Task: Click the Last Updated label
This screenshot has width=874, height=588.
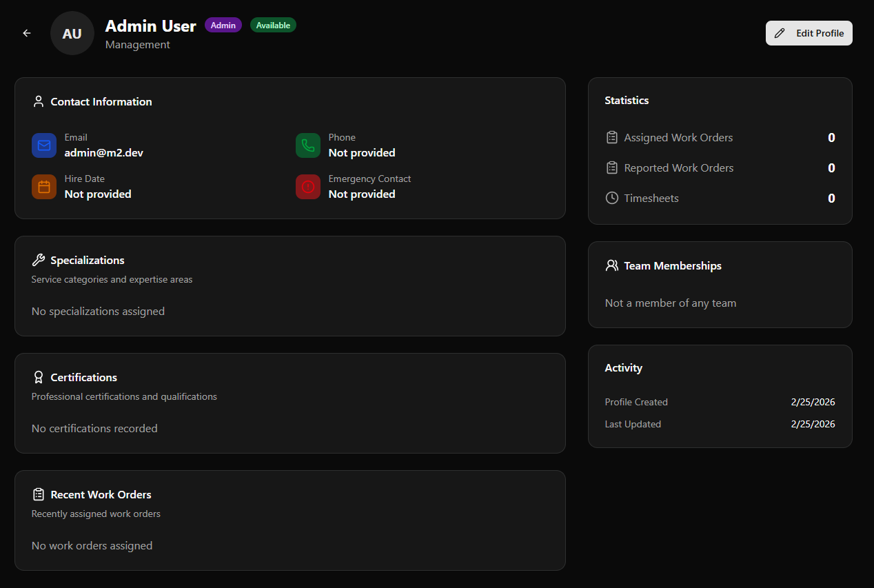Action: click(x=633, y=424)
